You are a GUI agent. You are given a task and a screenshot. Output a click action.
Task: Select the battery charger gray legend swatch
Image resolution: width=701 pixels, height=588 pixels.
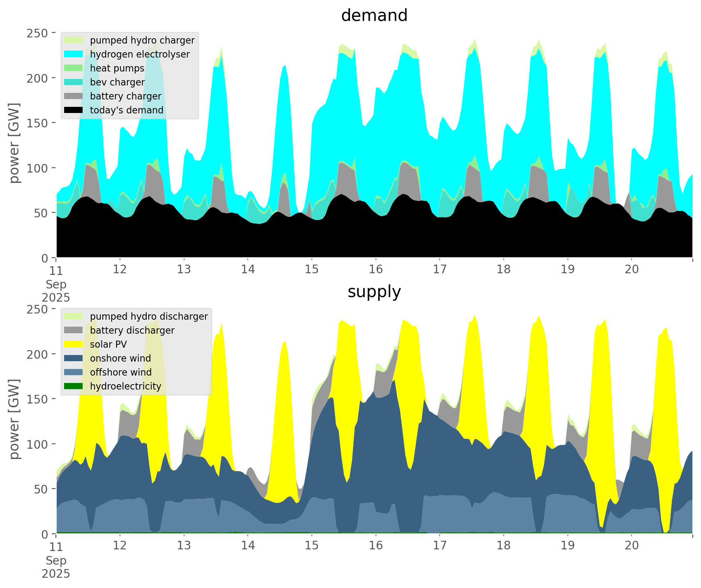[74, 96]
